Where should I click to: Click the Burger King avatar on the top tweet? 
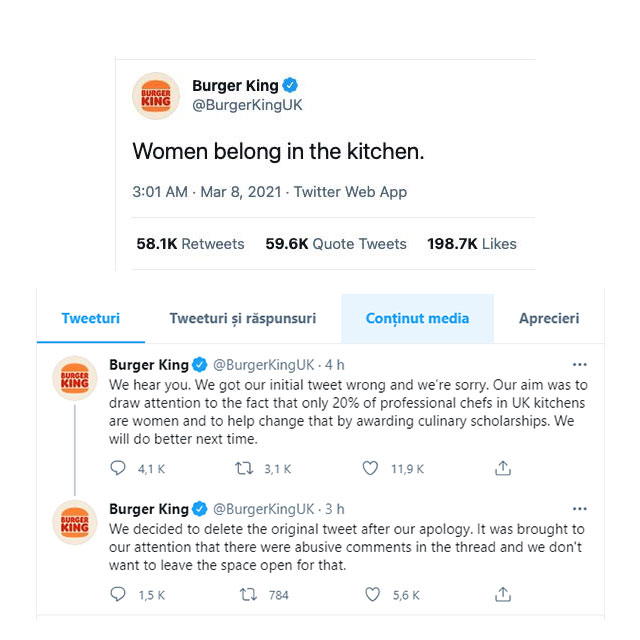(156, 96)
